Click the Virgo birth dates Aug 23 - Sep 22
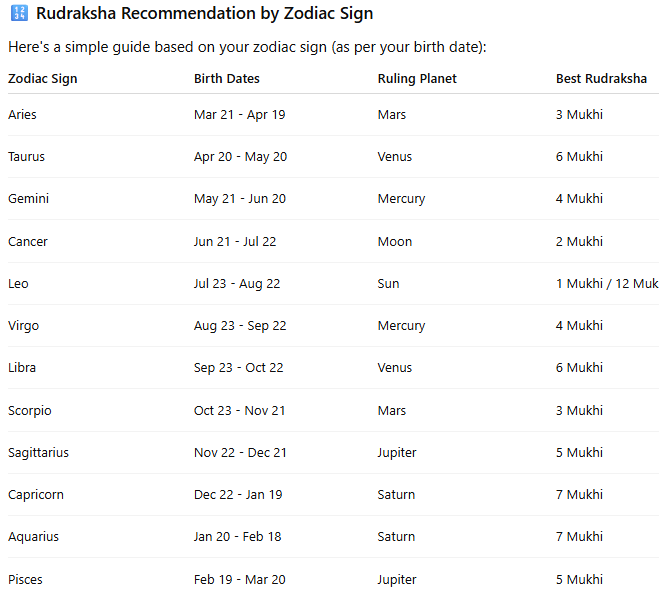The height and width of the screenshot is (611, 659). pyautogui.click(x=240, y=326)
